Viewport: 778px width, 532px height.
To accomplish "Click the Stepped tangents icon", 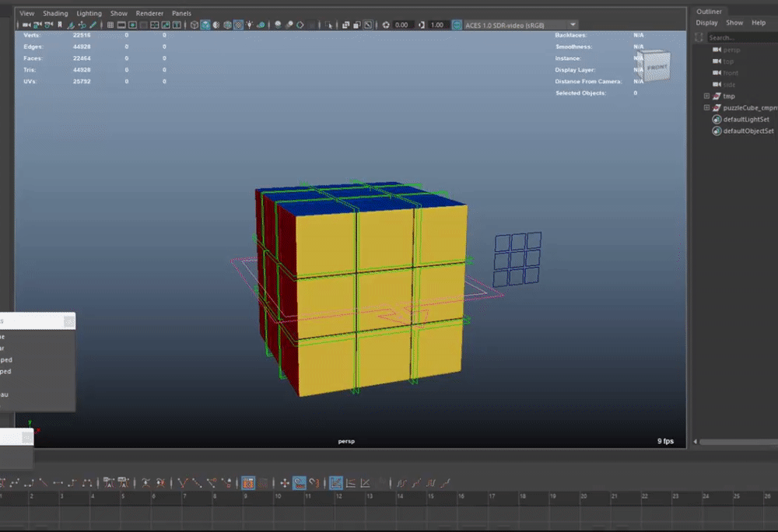I will [x=72, y=483].
